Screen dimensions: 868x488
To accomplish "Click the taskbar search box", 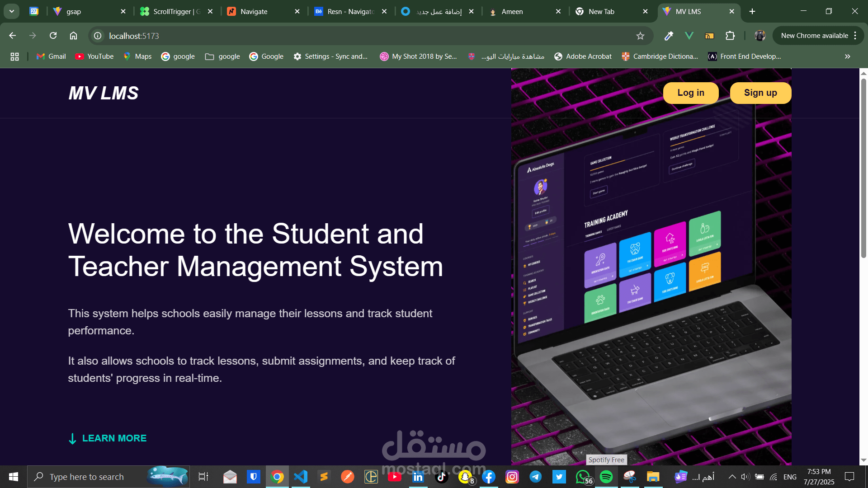I will click(108, 477).
